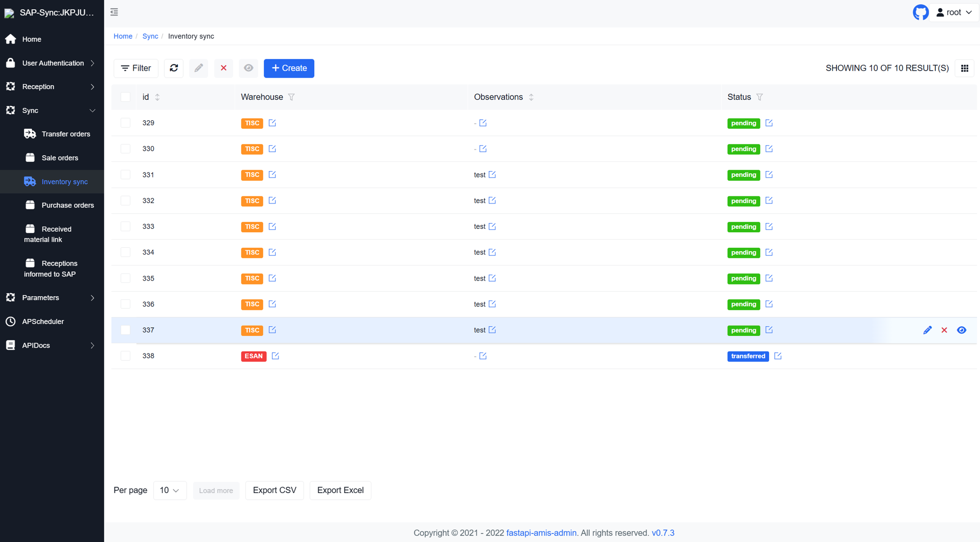This screenshot has width=980, height=542.
Task: Click the red delete X in toolbar
Action: point(224,68)
